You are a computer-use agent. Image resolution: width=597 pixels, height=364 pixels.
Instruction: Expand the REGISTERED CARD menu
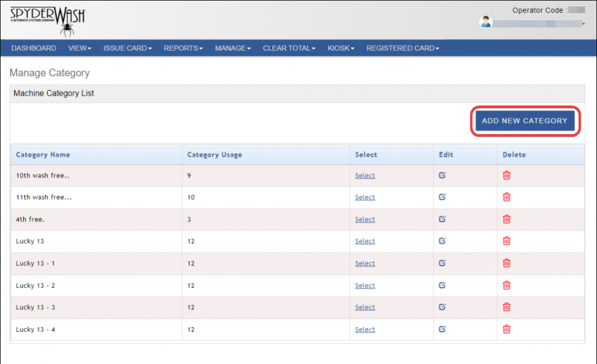click(x=402, y=48)
